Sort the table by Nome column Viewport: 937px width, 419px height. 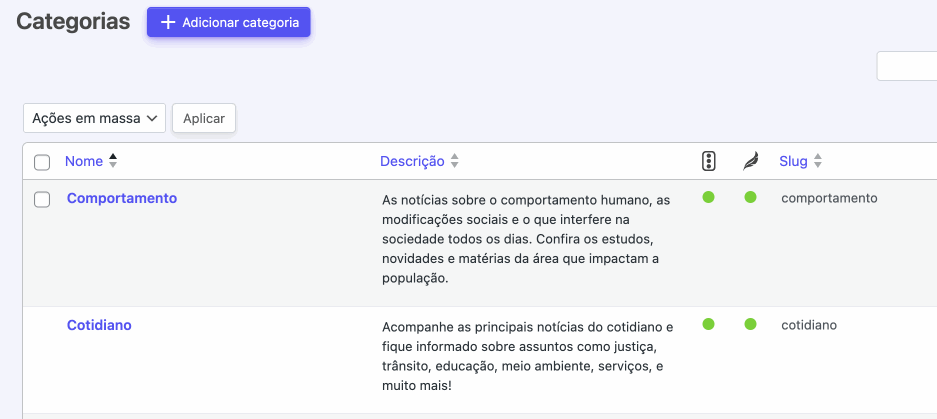coord(84,161)
